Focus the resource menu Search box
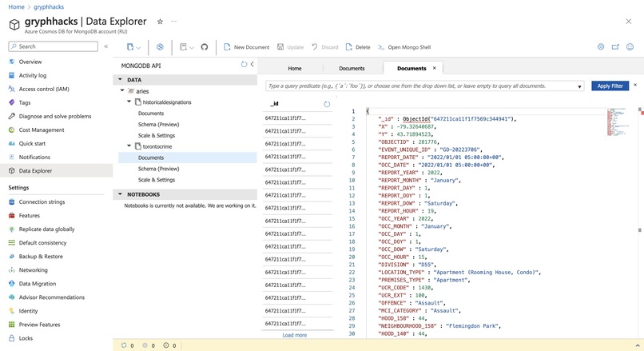 tap(53, 46)
